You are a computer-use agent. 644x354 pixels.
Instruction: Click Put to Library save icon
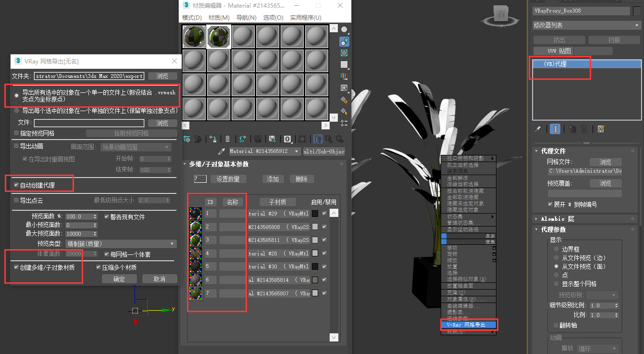[x=272, y=139]
